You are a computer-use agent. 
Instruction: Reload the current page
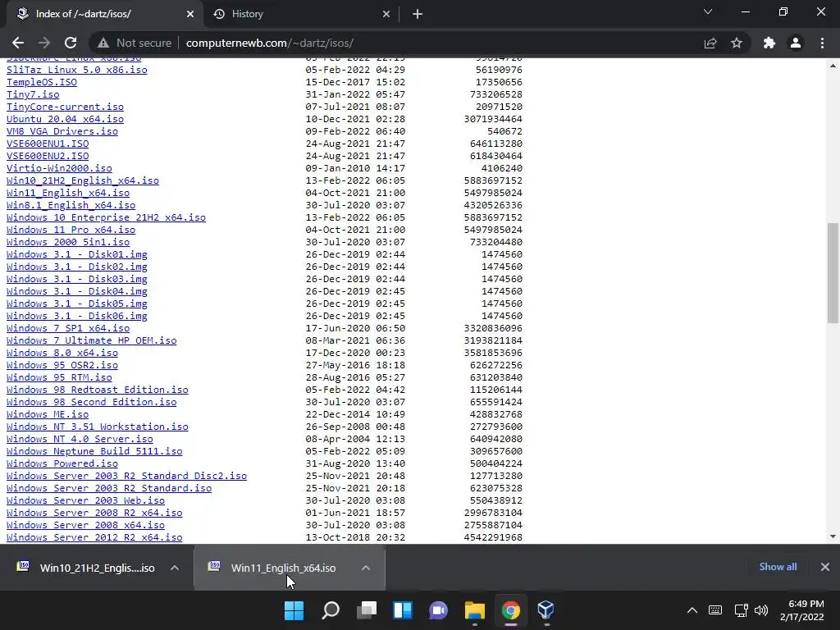(x=71, y=43)
